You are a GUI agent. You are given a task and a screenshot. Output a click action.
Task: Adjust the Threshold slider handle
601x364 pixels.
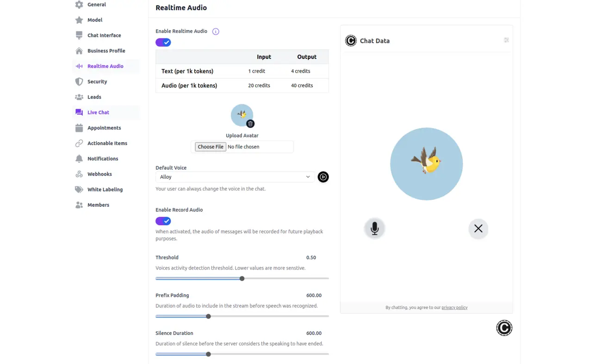242,278
